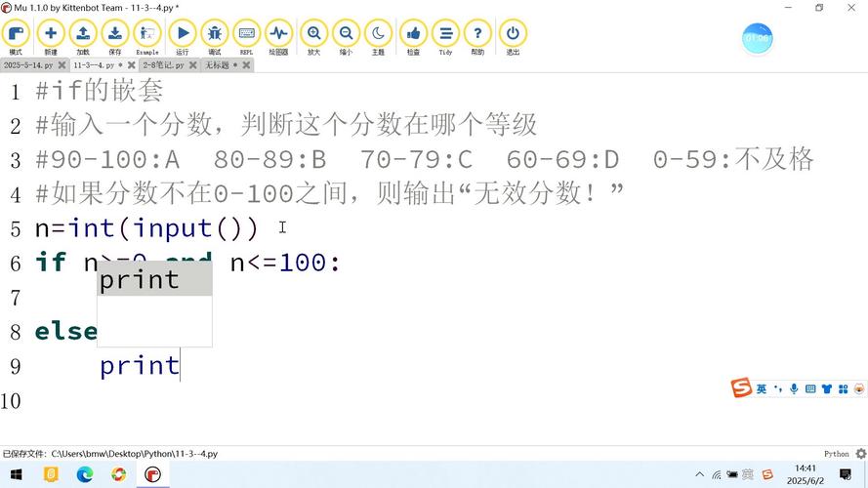
Task: Click the comment #if的嵌套 on line 1
Action: 99,90
